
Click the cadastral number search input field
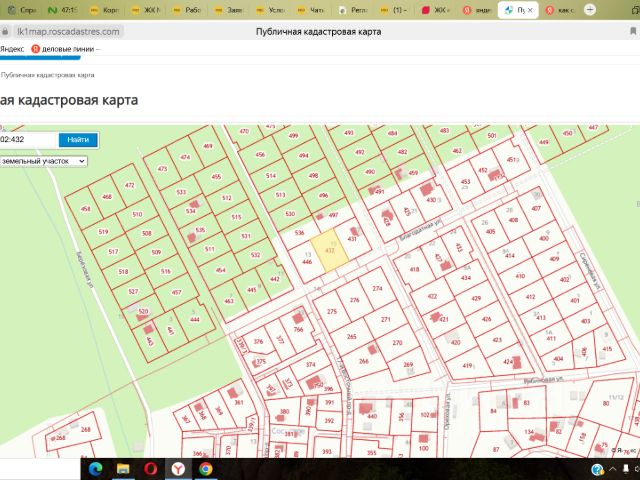tap(28, 140)
